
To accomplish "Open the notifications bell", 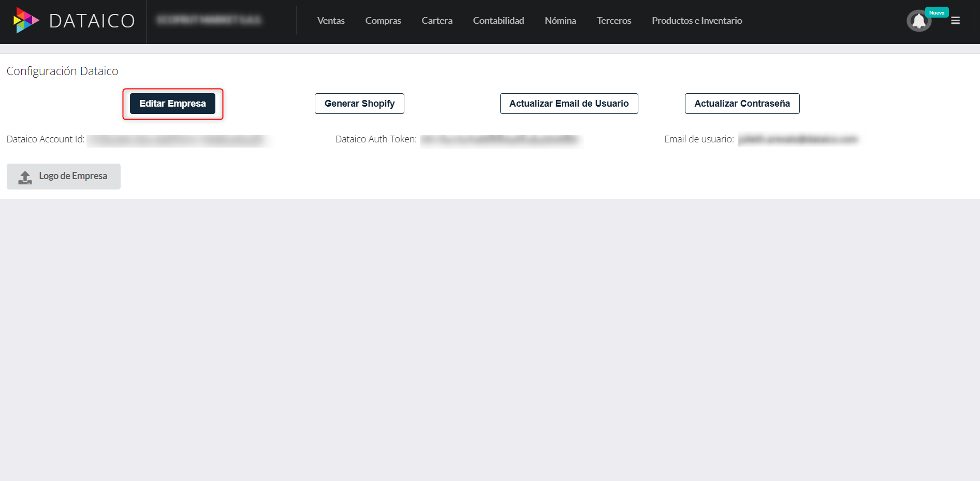I will (x=918, y=21).
